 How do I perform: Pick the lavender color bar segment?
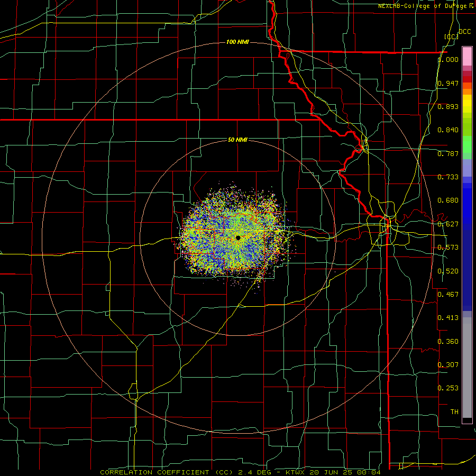(467, 168)
